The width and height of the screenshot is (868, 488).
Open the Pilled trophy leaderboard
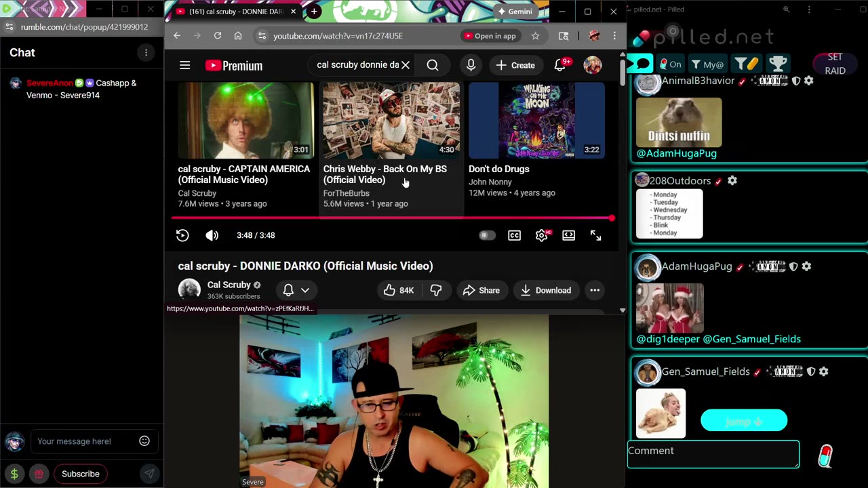[x=778, y=64]
